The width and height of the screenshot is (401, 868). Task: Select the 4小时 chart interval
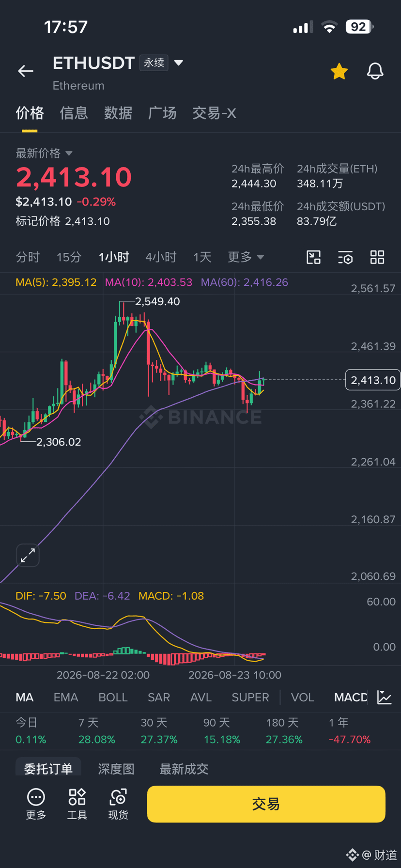(x=161, y=257)
